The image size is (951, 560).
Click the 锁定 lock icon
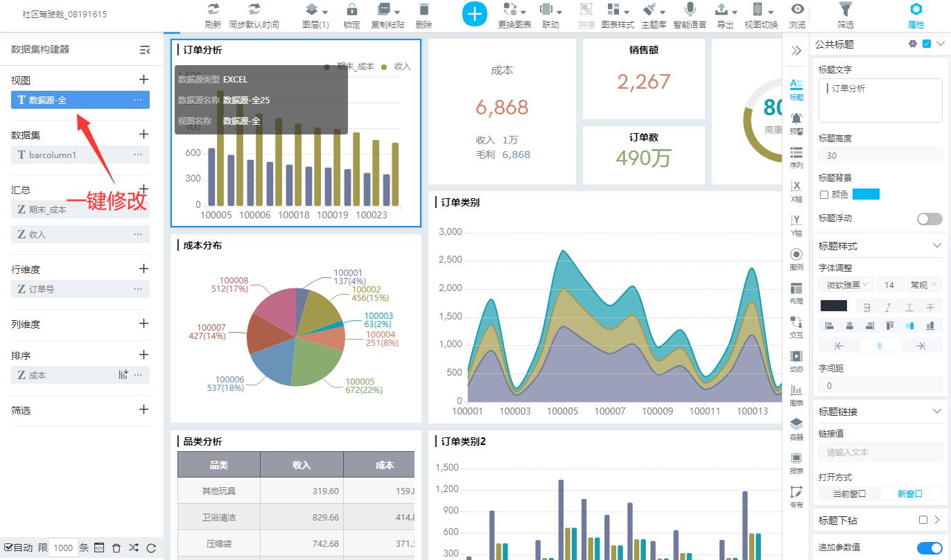[x=351, y=10]
